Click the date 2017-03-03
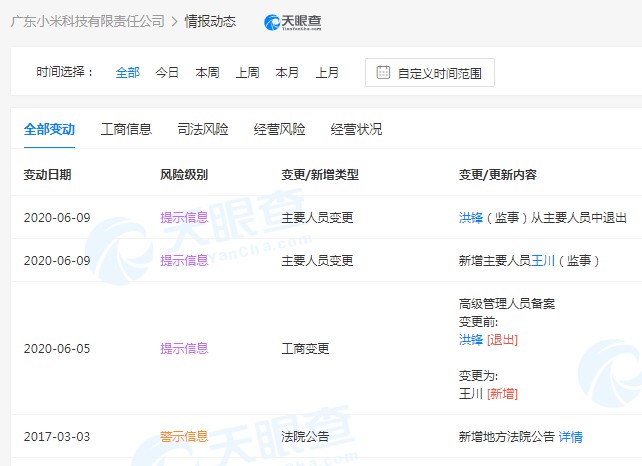 (x=57, y=437)
